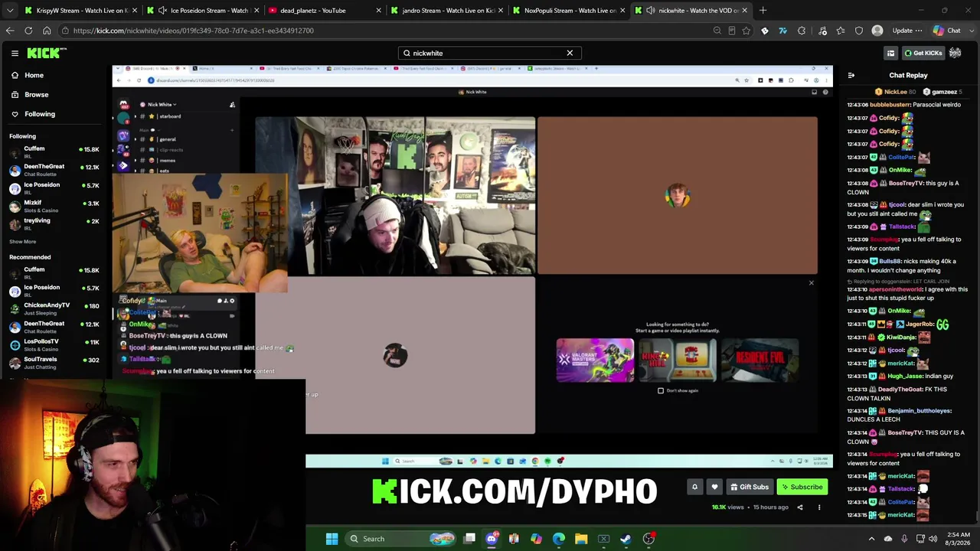Bookmark this page with the star icon

click(746, 31)
